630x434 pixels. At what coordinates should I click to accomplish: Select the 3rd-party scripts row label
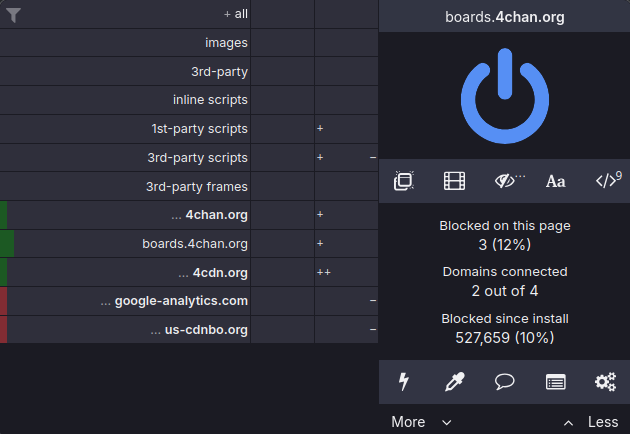tap(197, 158)
